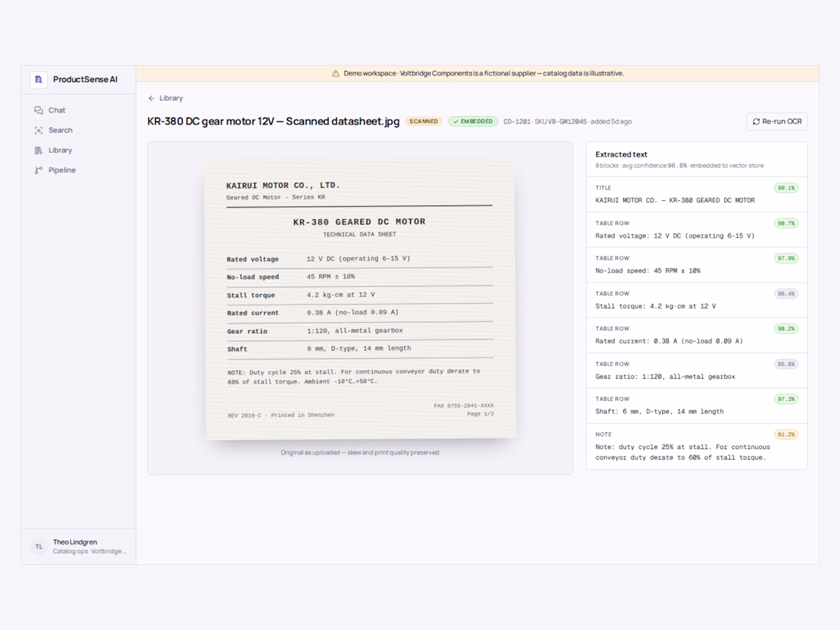Select the 'No-load speed: 45 RPM' block
Screen dimensions: 840x630
coord(697,265)
